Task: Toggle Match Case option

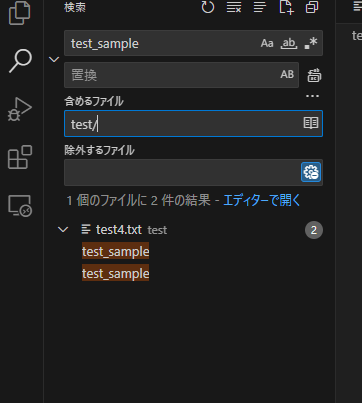Action: click(267, 43)
